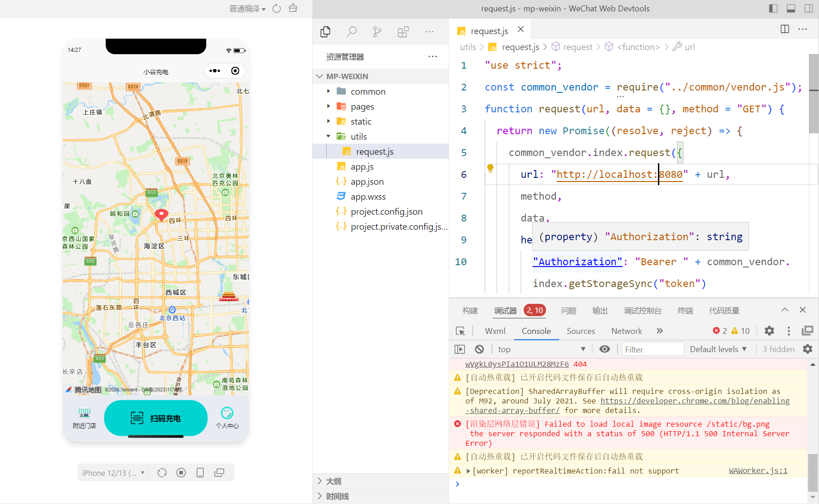Rotate simulator with the rotate icon
This screenshot has height=504, width=819.
pos(162,473)
